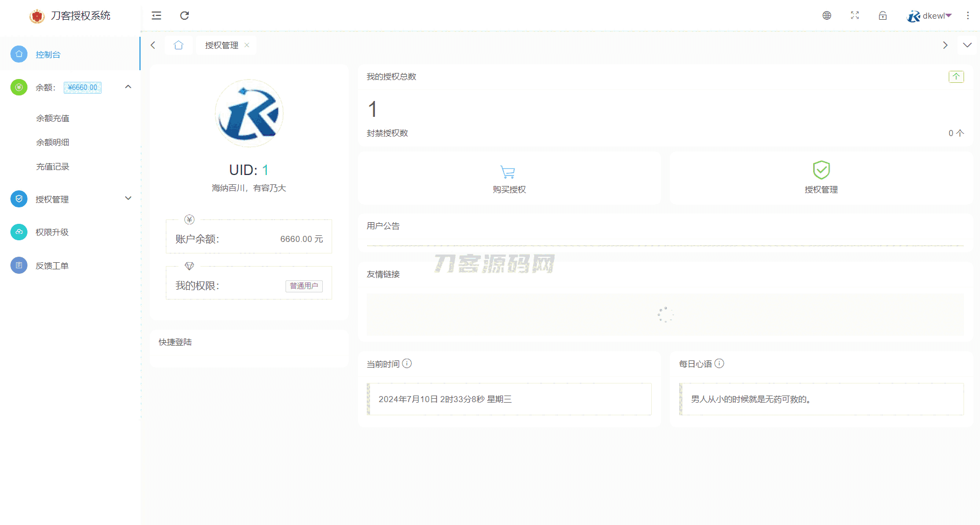980x525 pixels.
Task: Open the language globe icon
Action: [x=826, y=16]
